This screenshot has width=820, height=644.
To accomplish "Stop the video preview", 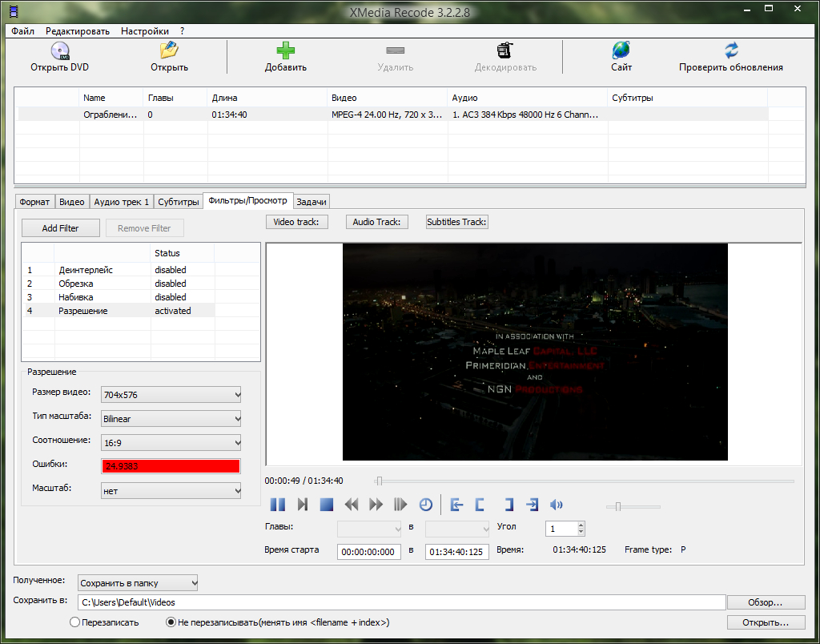I will (x=327, y=505).
